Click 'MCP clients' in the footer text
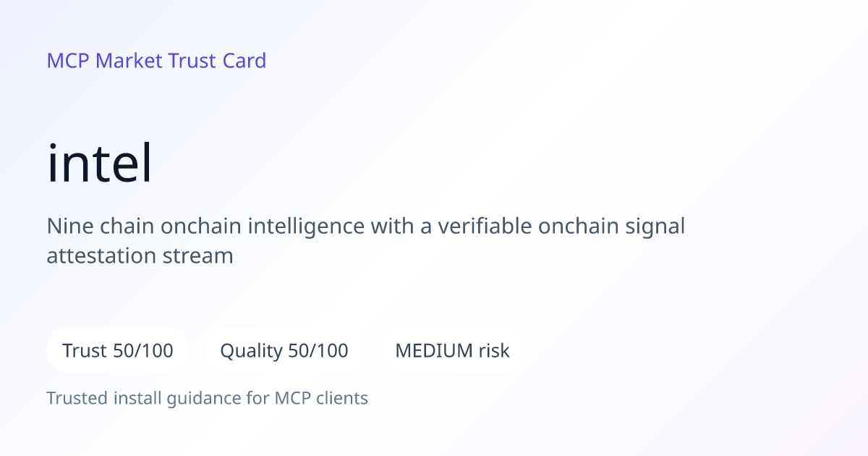868x456 pixels. coord(321,398)
